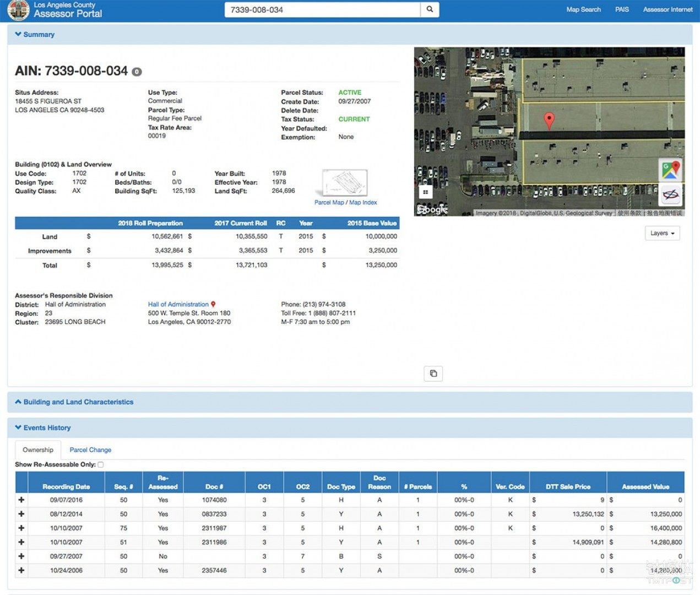Screen dimensions: 700x595
Task: Click the info badge next to AIN
Action: (x=137, y=72)
